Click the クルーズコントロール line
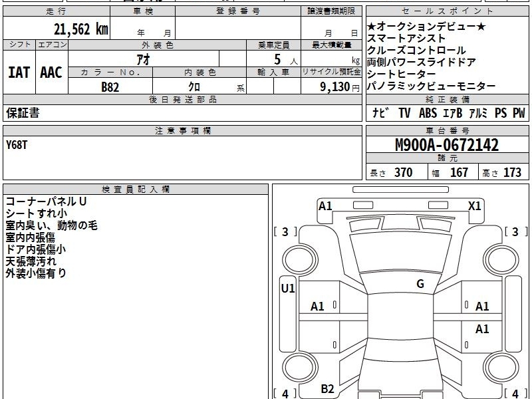Viewport: 532px width, 399px height. pos(416,51)
